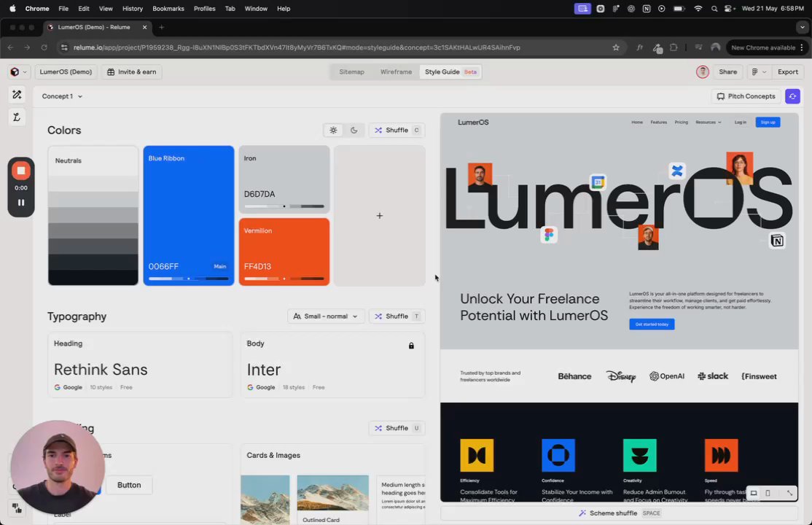Viewport: 812px width, 525px height.
Task: Open the LumerOS (Demo) project name
Action: (x=66, y=72)
